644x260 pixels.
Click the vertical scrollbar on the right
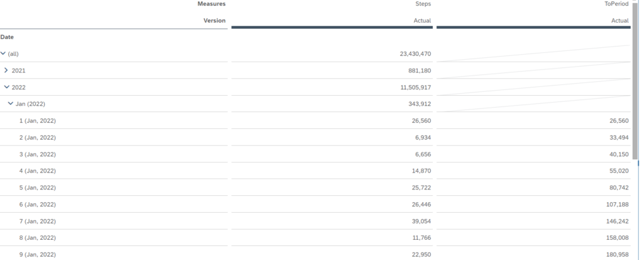(636, 76)
